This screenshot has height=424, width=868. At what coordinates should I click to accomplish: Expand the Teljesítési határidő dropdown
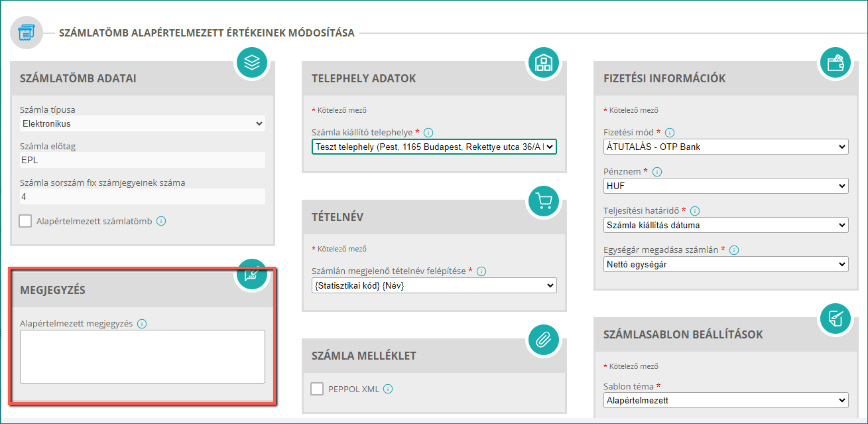coord(726,226)
